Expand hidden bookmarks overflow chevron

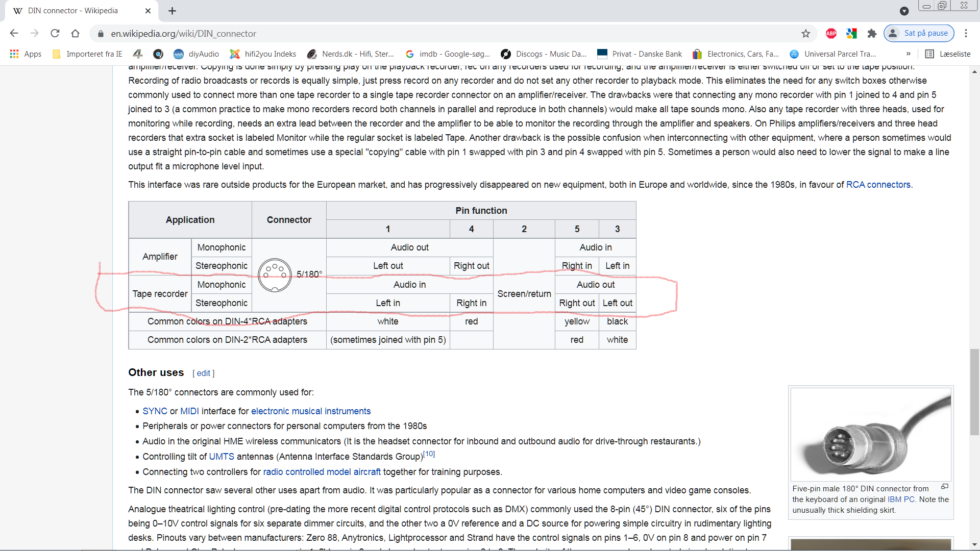908,54
